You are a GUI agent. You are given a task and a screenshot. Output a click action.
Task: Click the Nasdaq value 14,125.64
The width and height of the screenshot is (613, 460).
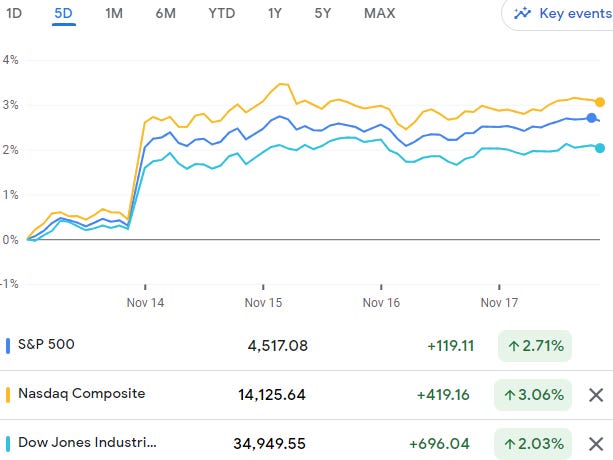(272, 395)
